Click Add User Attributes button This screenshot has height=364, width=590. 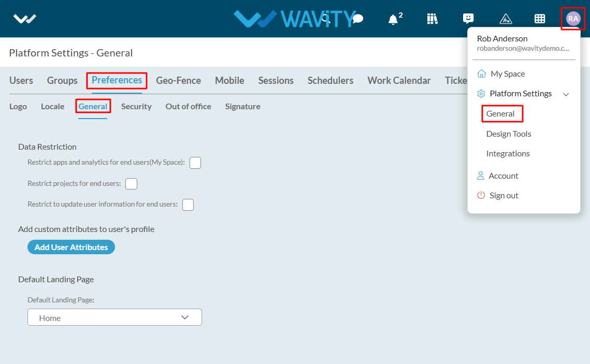pyautogui.click(x=71, y=247)
